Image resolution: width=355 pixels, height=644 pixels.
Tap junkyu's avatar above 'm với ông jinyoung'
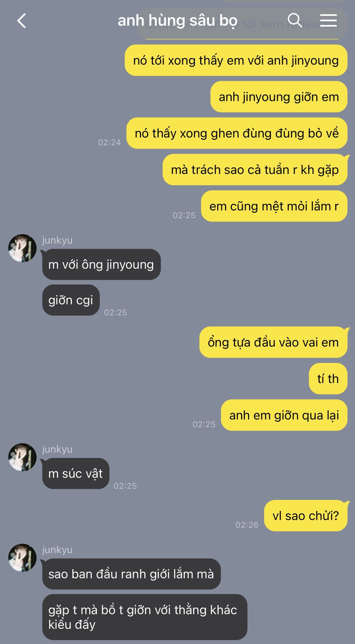(x=22, y=248)
